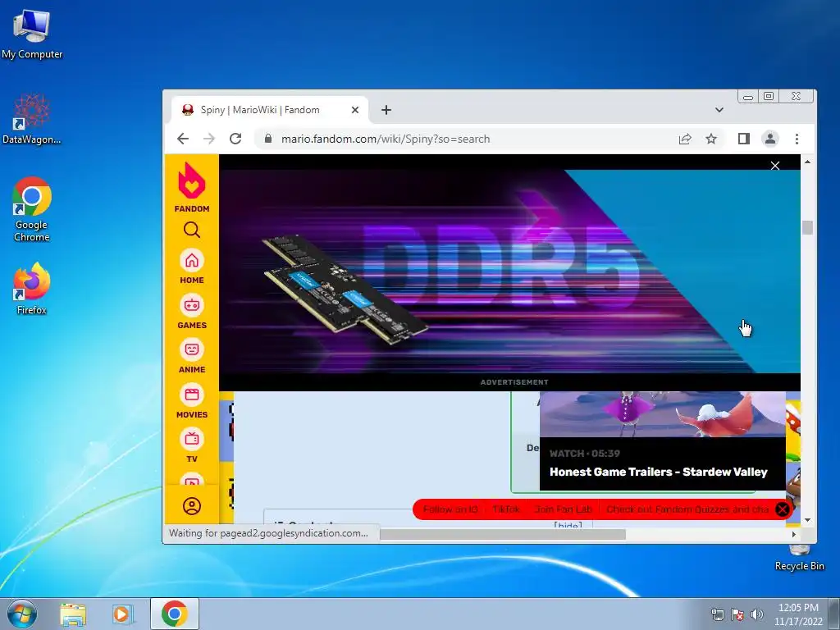Open Google Chrome desktop shortcut
Viewport: 840px width, 630px height.
click(x=32, y=210)
